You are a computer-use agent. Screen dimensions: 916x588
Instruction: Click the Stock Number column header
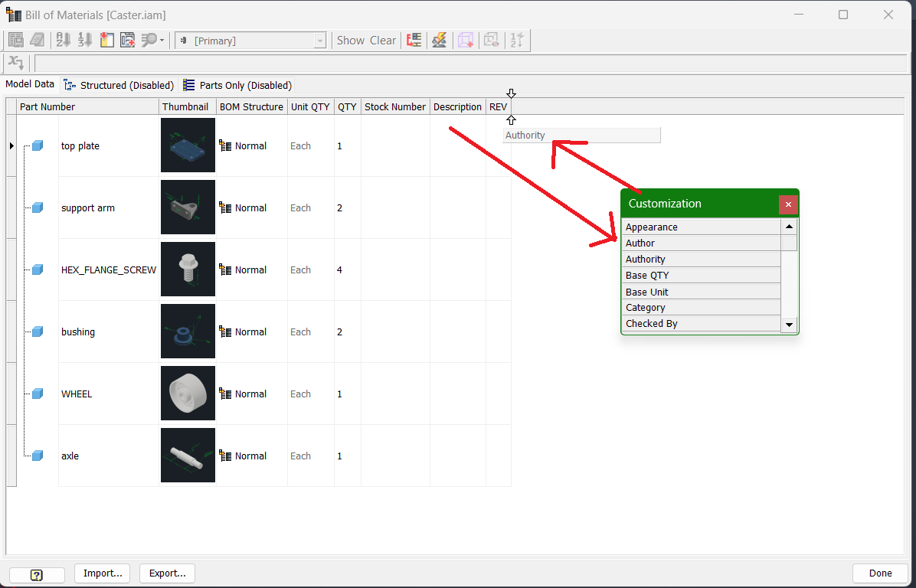click(395, 107)
